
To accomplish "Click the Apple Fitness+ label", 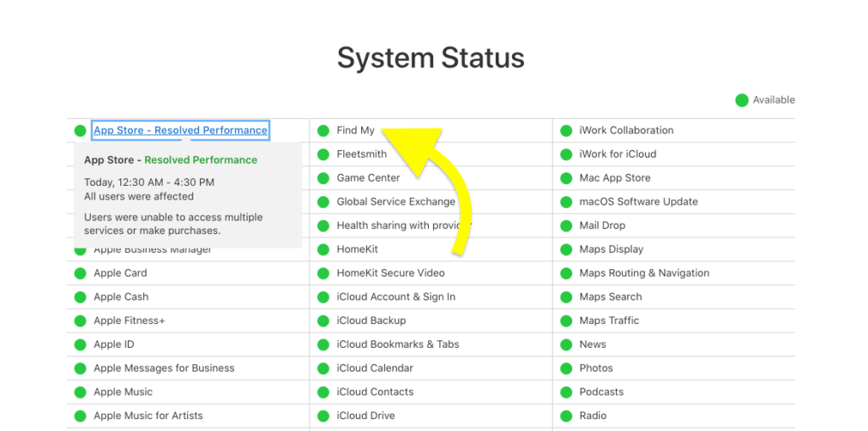I will click(129, 321).
